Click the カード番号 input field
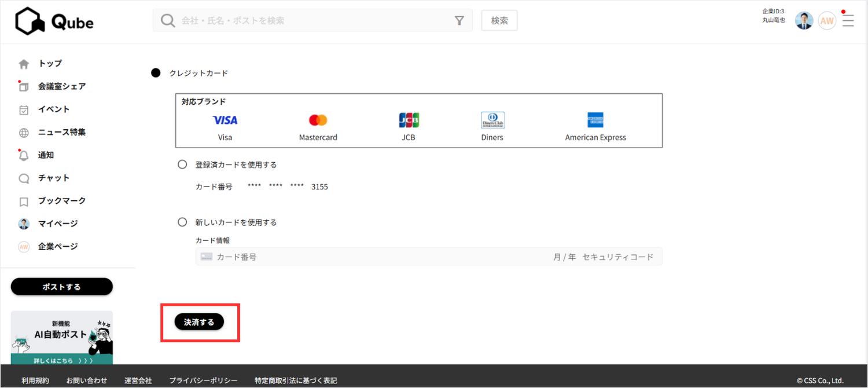 tap(370, 257)
